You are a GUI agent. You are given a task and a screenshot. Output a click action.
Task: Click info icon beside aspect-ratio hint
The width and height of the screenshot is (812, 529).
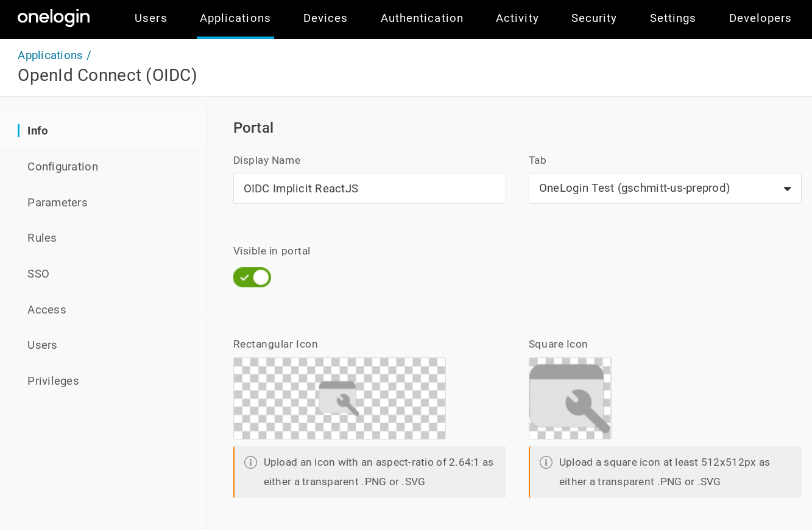coord(250,462)
